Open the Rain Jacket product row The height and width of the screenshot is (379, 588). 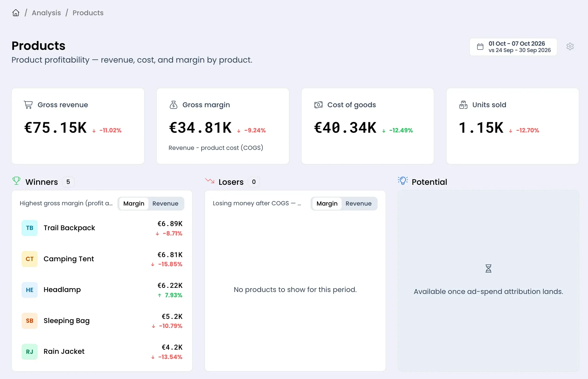click(102, 352)
